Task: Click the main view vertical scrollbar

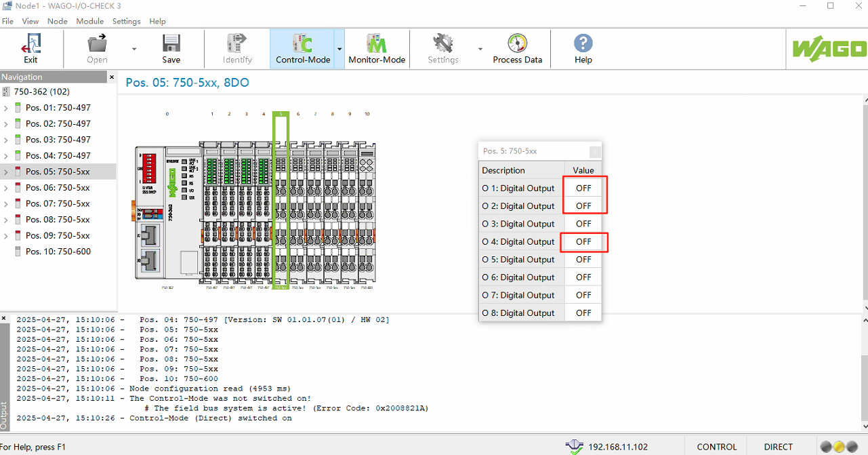Action: point(864,203)
